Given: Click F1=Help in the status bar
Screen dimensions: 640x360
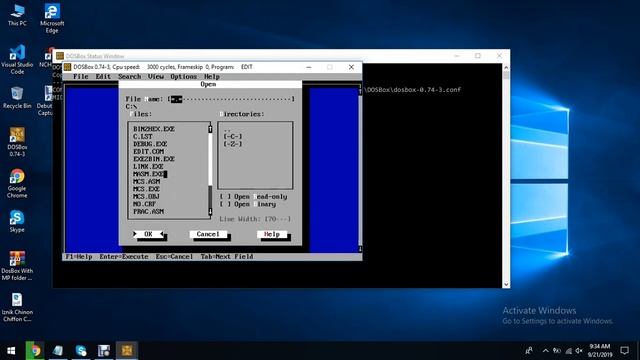Looking at the screenshot, I should point(79,257).
